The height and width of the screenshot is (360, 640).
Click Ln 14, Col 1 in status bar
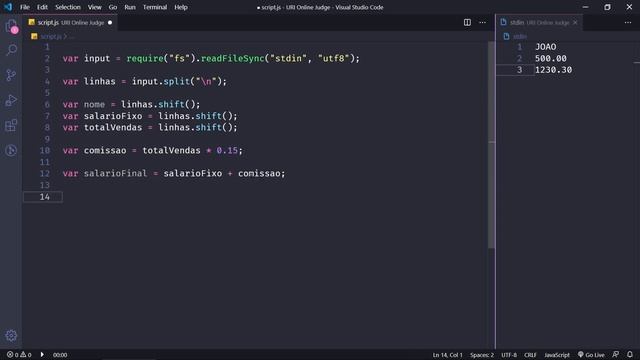[x=447, y=355]
